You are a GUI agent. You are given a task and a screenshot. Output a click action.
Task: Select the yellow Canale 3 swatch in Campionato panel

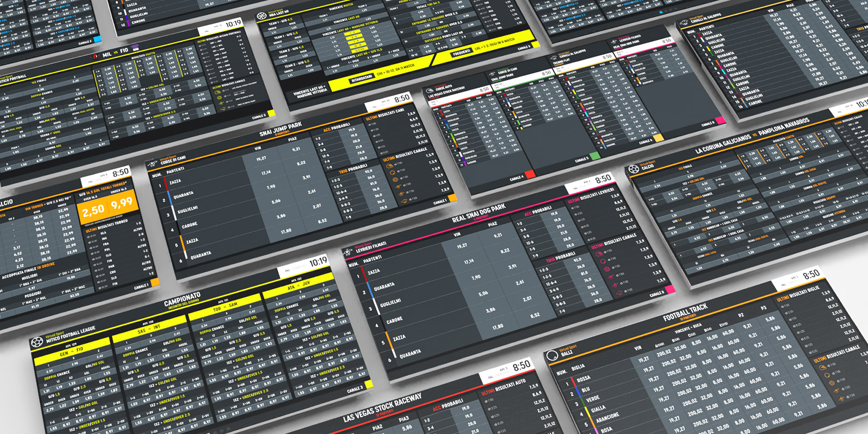click(x=368, y=385)
